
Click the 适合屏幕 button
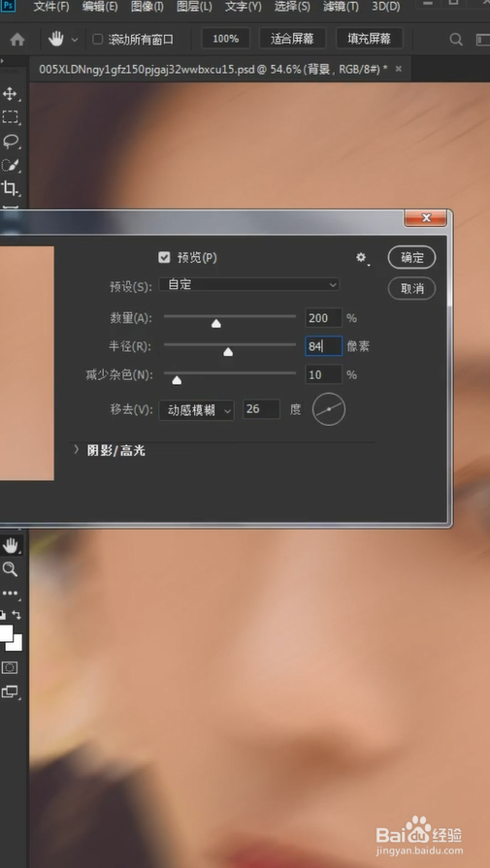[x=292, y=39]
